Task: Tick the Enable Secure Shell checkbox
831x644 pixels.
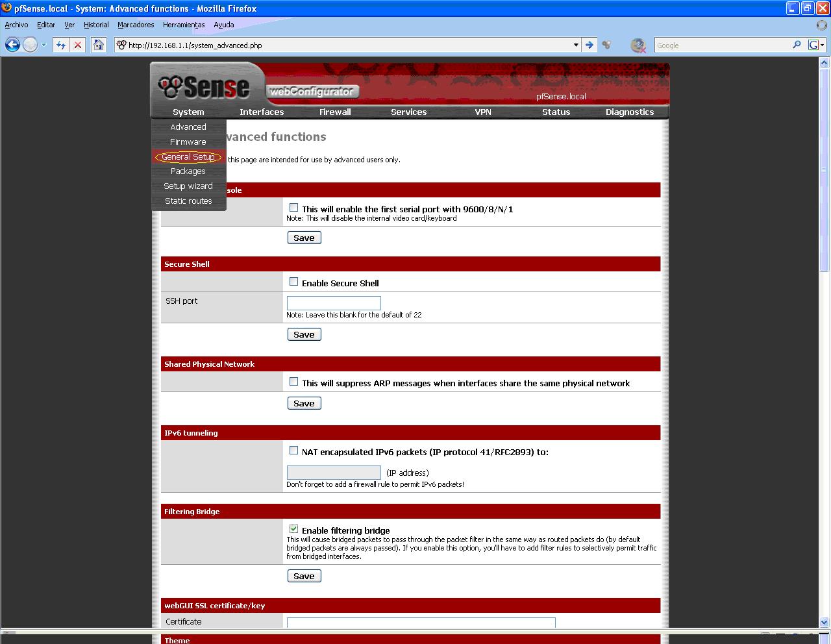Action: point(293,282)
